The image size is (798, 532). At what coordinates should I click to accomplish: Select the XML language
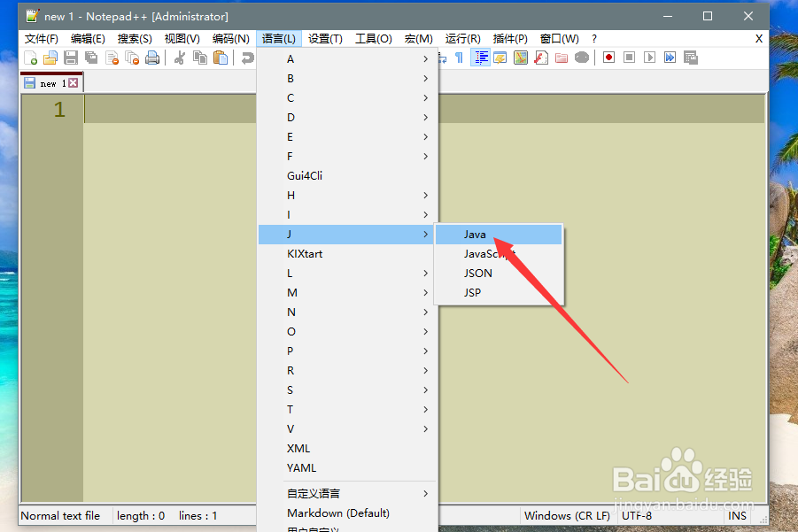point(347,449)
